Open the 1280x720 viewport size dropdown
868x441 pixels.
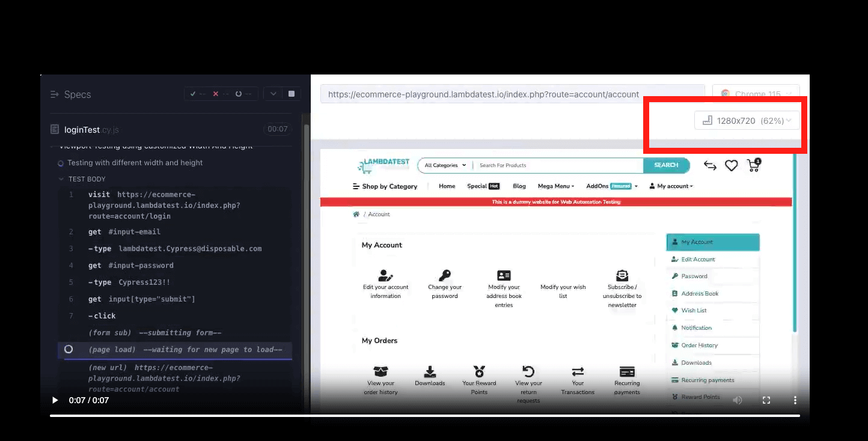point(747,120)
